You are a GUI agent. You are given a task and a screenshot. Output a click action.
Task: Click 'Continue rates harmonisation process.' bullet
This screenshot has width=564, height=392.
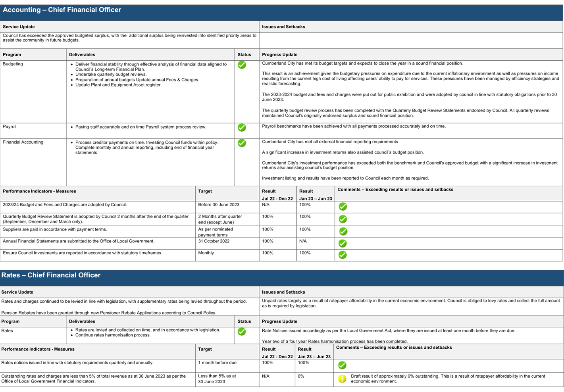(x=113, y=335)
